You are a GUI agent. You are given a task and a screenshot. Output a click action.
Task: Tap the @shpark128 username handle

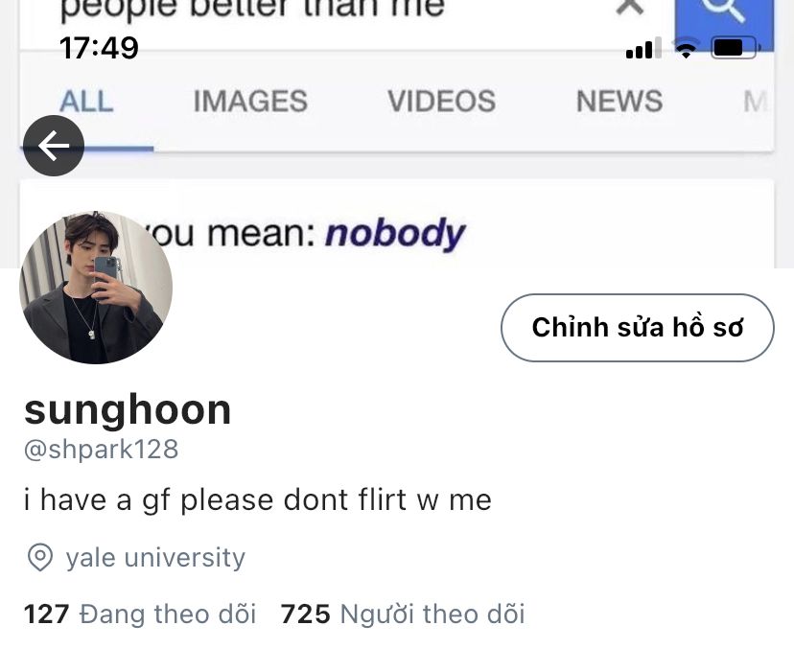coord(102,450)
